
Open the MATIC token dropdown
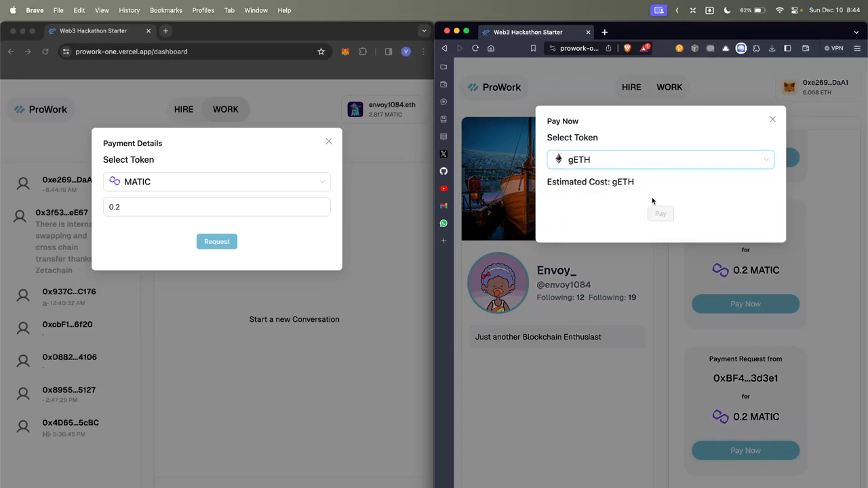pyautogui.click(x=217, y=182)
